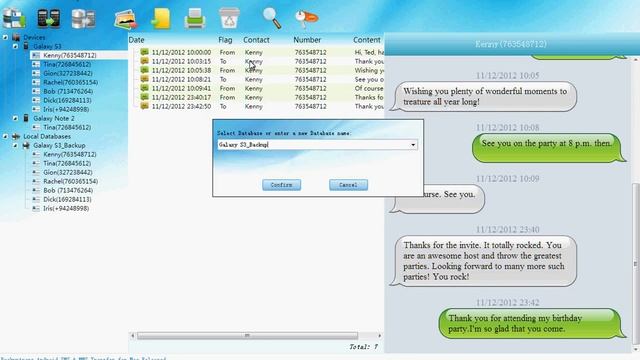Click message icon of 10:05:38 row
This screenshot has height=360, width=640.
(144, 70)
